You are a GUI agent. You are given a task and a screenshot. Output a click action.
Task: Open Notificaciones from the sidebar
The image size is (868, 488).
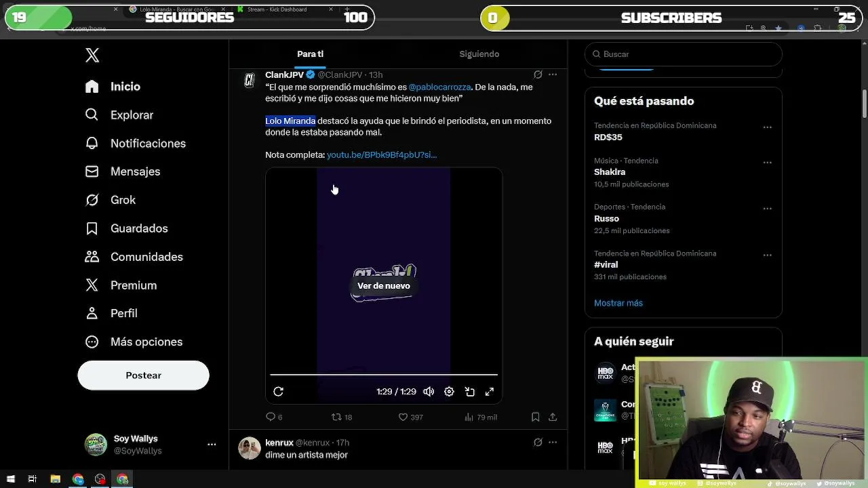click(136, 144)
